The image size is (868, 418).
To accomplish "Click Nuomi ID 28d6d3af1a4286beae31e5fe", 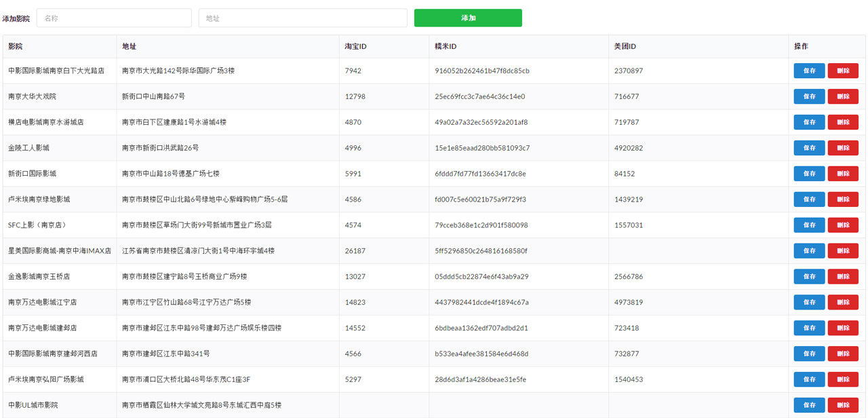I will 480,379.
